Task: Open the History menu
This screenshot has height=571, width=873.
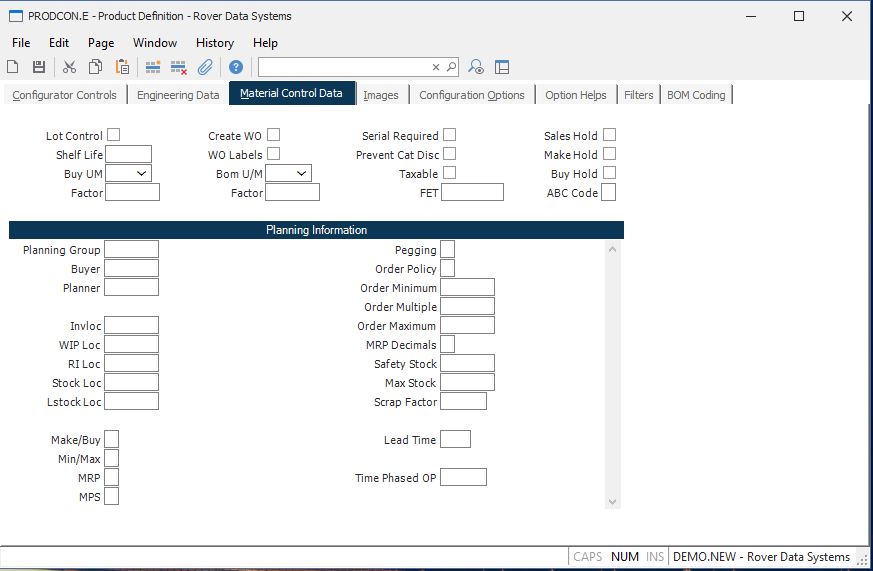Action: pos(214,43)
